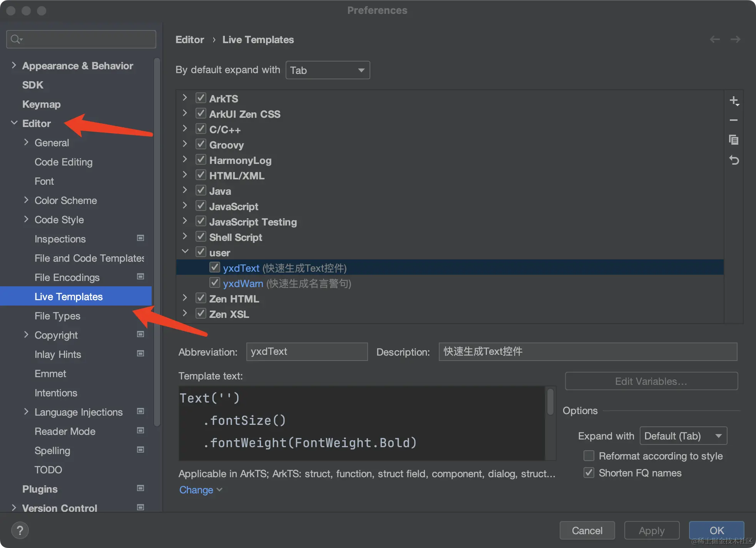Open the Keymap settings page
Image resolution: width=756 pixels, height=548 pixels.
pos(41,104)
